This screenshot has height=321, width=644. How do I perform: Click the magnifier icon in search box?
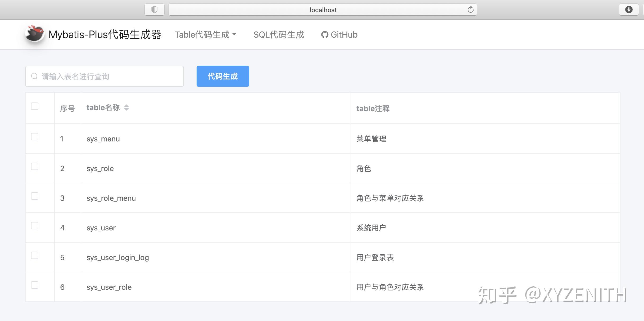[x=34, y=77]
